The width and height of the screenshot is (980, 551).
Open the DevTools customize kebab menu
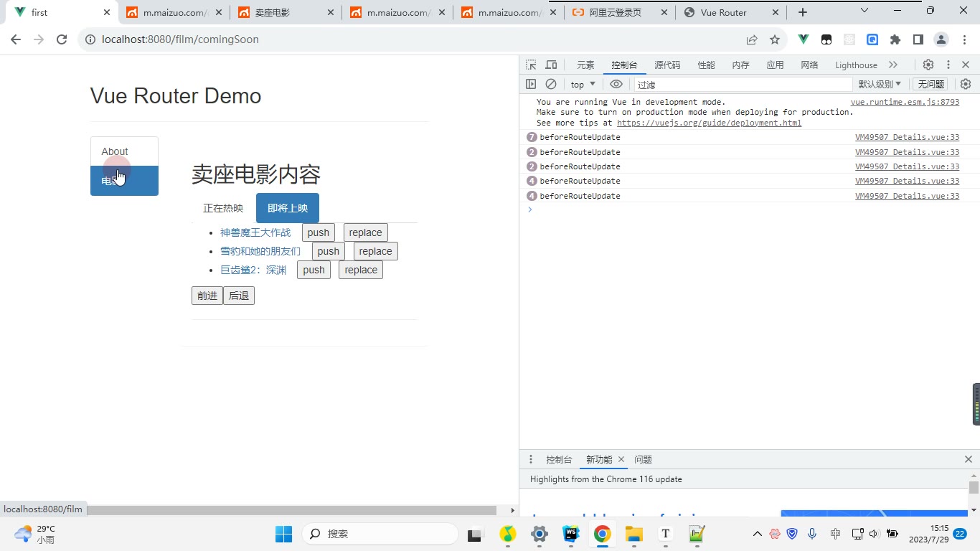pyautogui.click(x=948, y=65)
